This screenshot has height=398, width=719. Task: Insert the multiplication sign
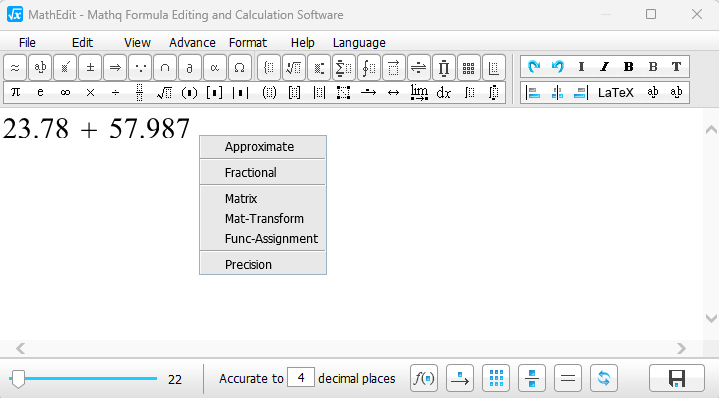click(90, 93)
